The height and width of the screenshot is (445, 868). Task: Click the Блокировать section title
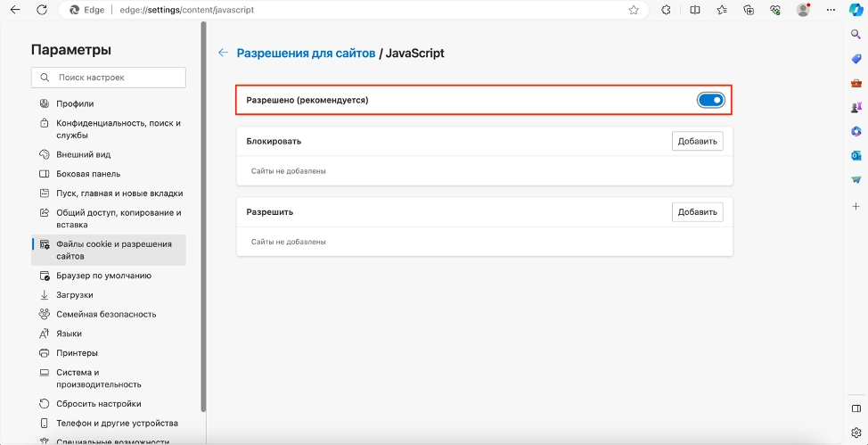274,141
